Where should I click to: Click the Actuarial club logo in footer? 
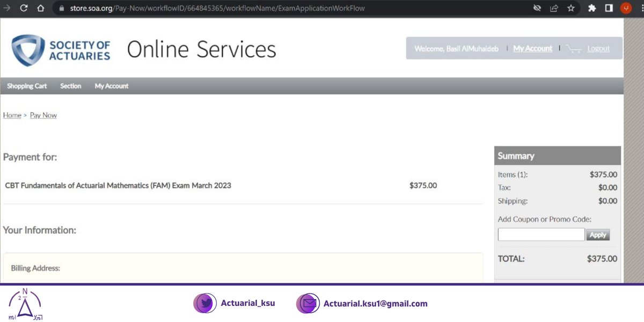pyautogui.click(x=26, y=304)
